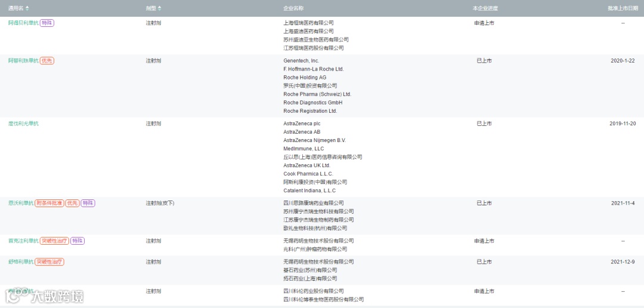The width and height of the screenshot is (644, 308).
Task: Sort table by 剂型 column arrows
Action: point(160,8)
